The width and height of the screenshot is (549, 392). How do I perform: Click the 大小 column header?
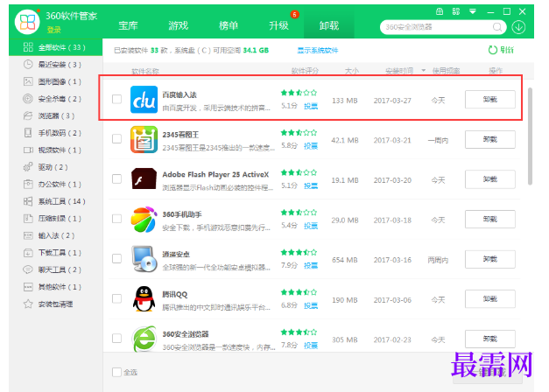pyautogui.click(x=351, y=71)
